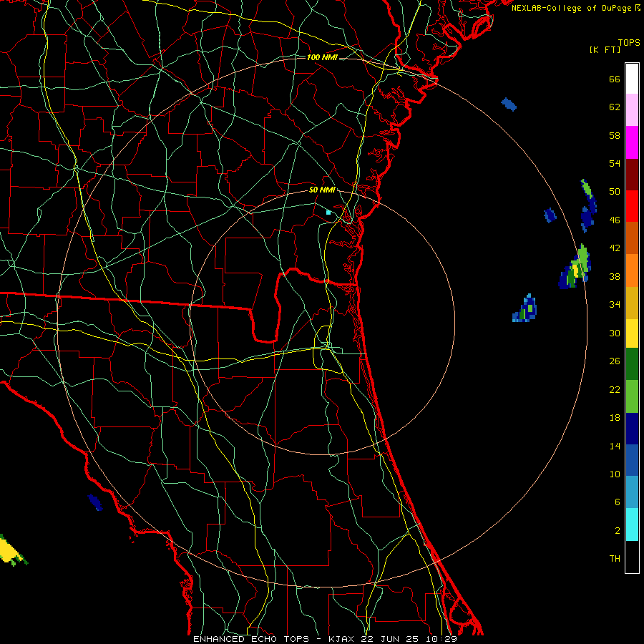Screen dimensions: 644x644
Task: Click the '50 NMI' range ring label
Action: click(322, 190)
